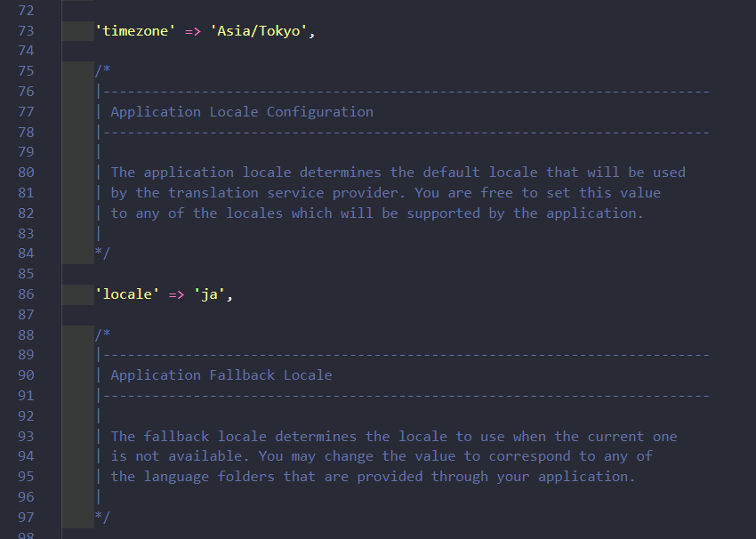Click line number 86 in the gutter
This screenshot has width=756, height=539.
(26, 294)
